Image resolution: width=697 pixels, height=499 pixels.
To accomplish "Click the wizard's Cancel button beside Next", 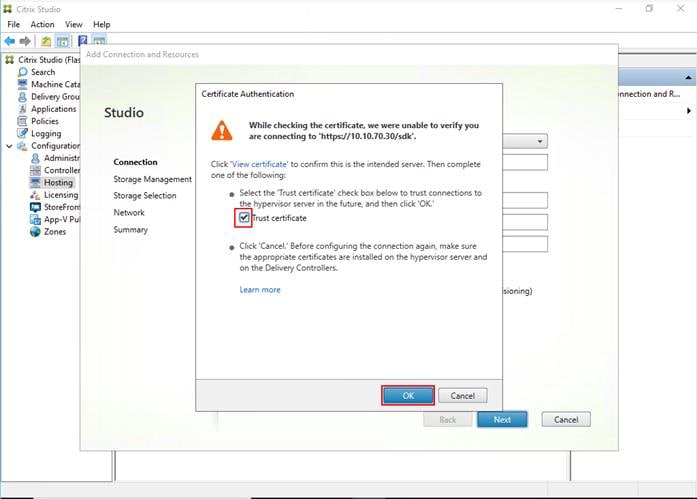I will tap(566, 419).
